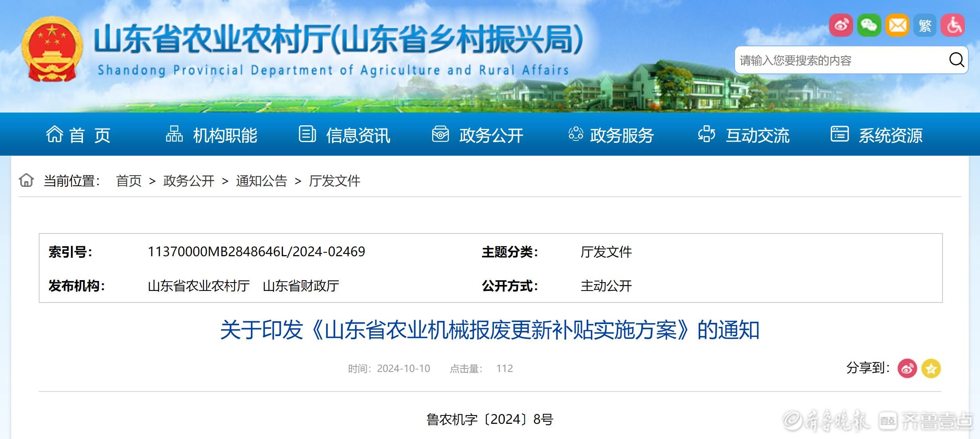Select the 公开方式 label
The height and width of the screenshot is (439, 980).
510,286
